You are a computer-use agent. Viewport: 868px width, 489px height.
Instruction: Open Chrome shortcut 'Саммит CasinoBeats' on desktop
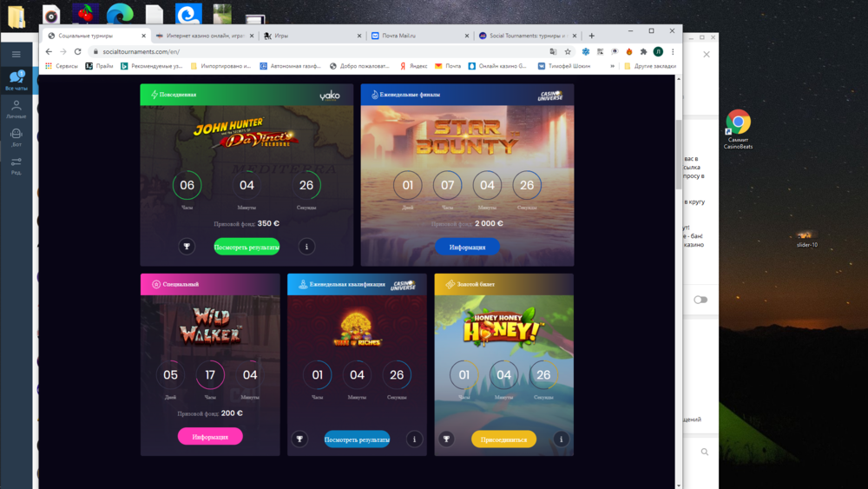coord(738,129)
